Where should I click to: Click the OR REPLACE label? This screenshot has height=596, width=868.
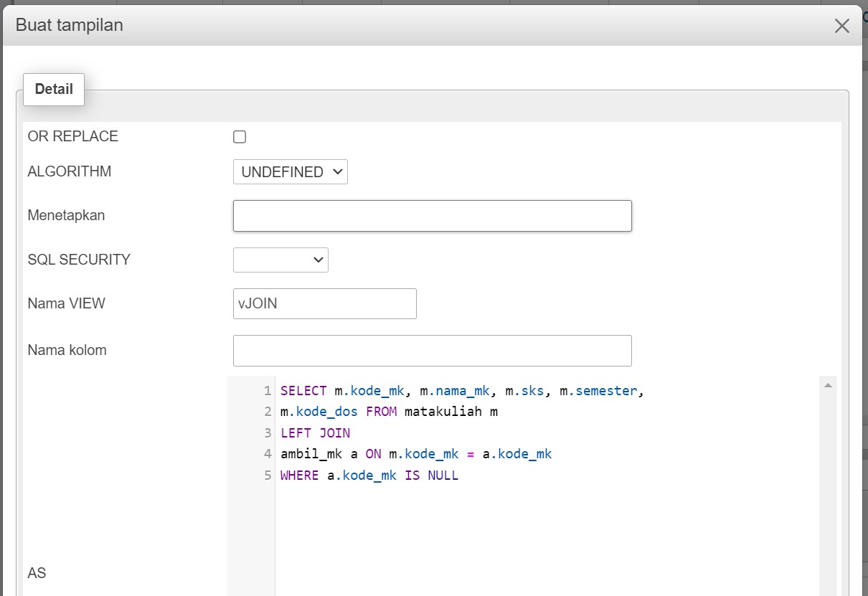(x=72, y=136)
